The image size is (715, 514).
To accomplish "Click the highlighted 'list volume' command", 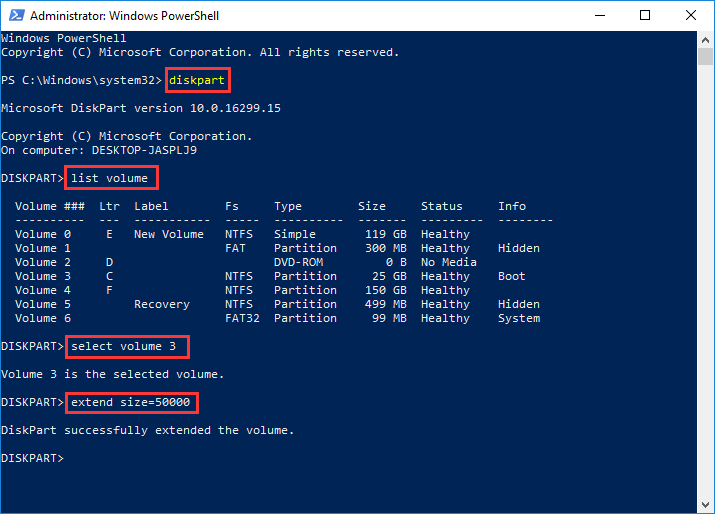I will [109, 178].
